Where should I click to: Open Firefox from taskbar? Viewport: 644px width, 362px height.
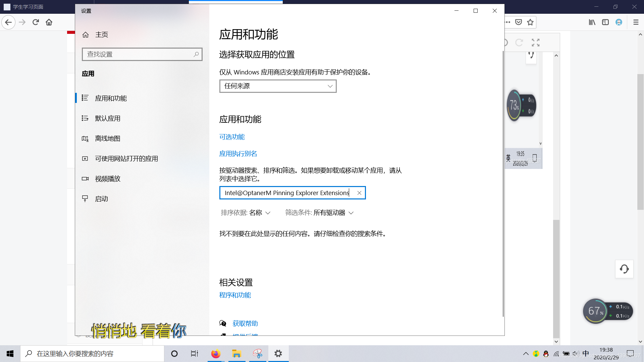(x=216, y=354)
